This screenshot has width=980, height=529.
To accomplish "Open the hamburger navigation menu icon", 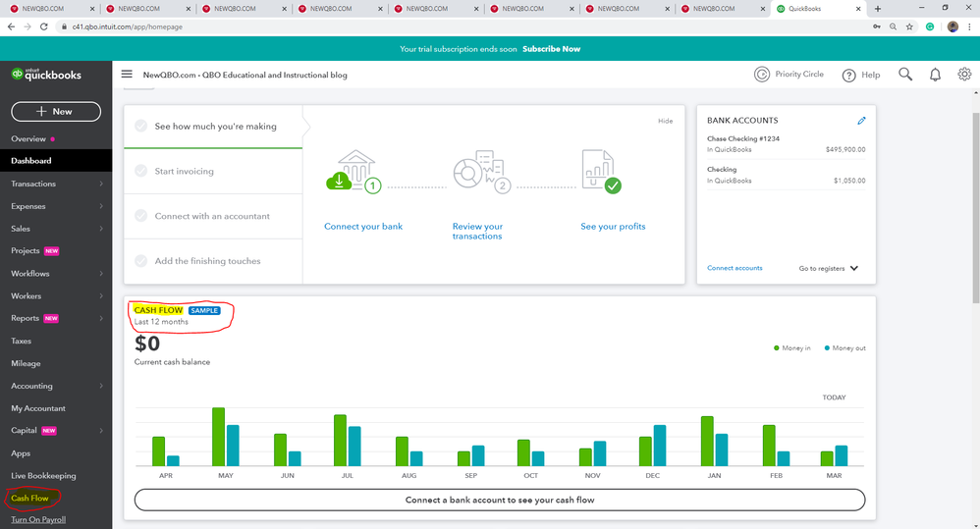I will click(x=127, y=75).
